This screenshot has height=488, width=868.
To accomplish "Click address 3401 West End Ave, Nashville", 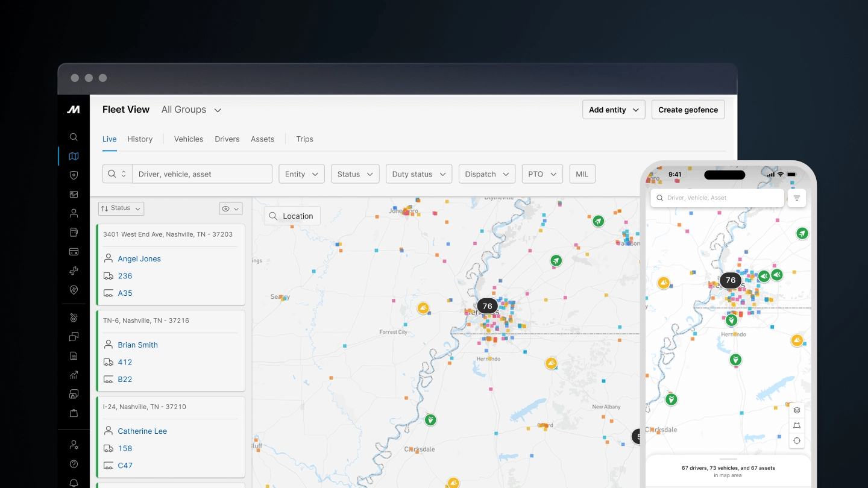I will [168, 234].
